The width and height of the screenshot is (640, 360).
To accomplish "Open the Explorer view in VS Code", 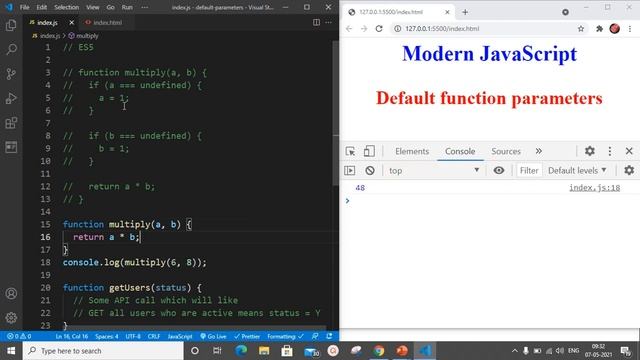I will point(11,25).
